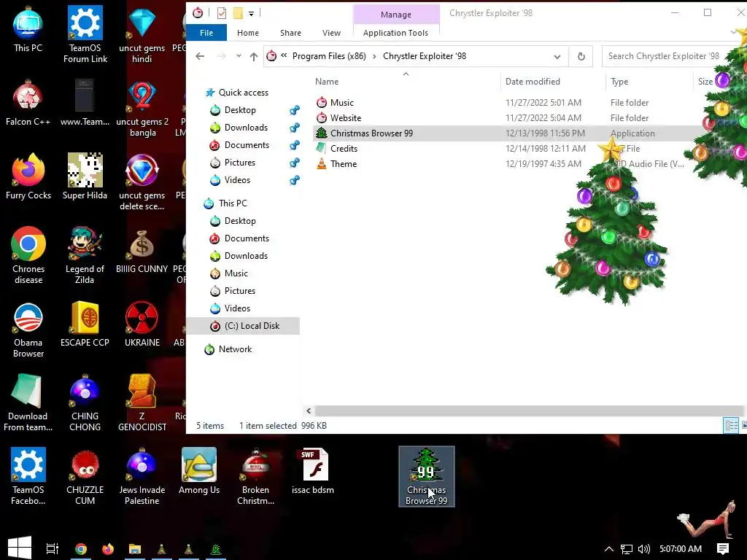Select the Obama Browser desktop icon

click(x=28, y=329)
